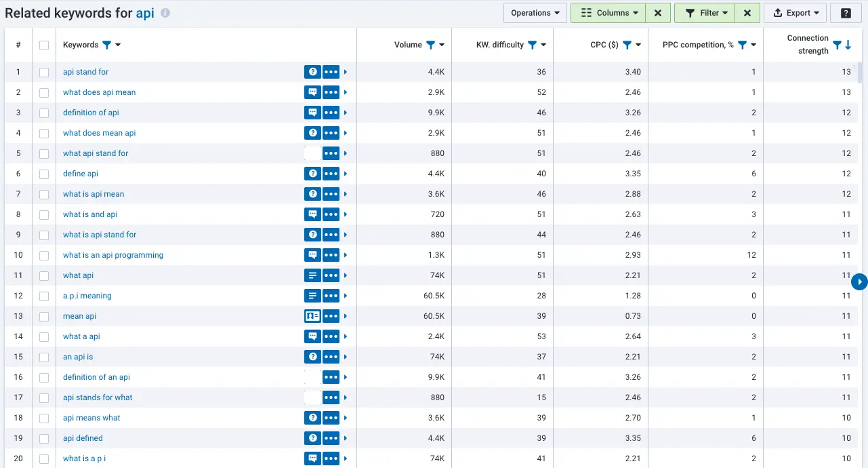Clear the Columns setting with its X button
This screenshot has width=868, height=468.
pos(658,13)
